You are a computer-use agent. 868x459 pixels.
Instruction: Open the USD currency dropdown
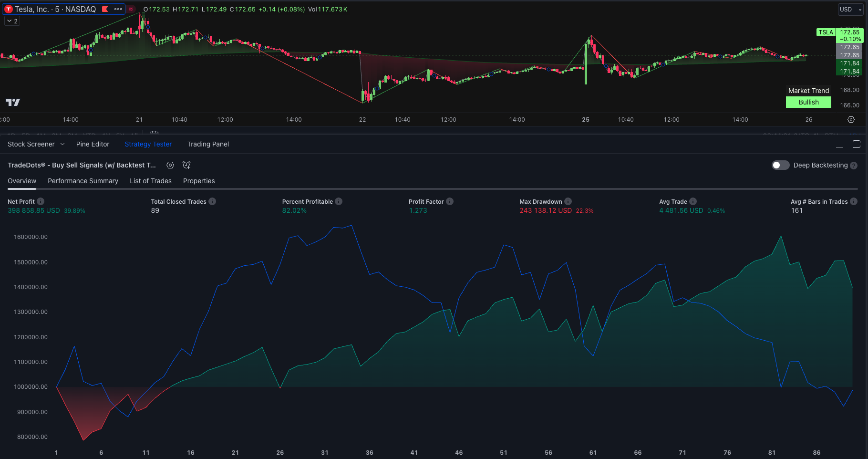pyautogui.click(x=851, y=10)
